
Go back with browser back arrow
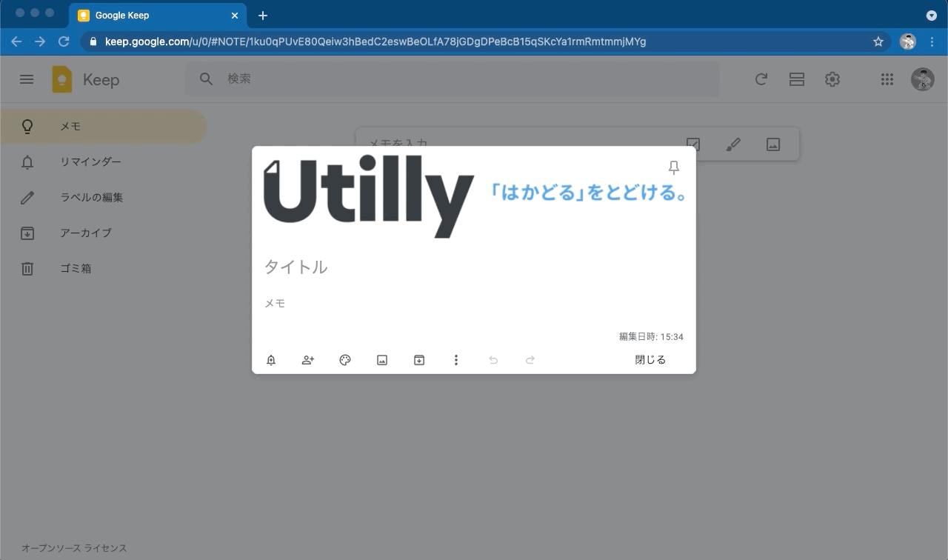tap(16, 41)
